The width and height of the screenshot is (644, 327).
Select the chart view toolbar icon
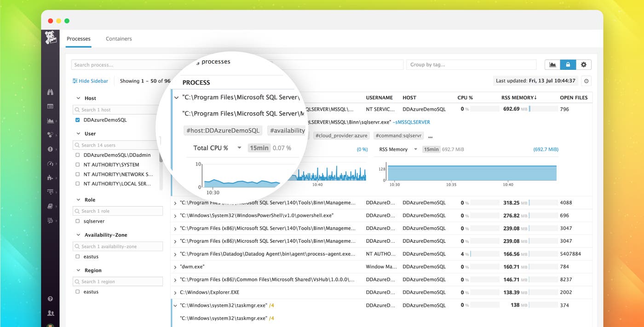[552, 64]
